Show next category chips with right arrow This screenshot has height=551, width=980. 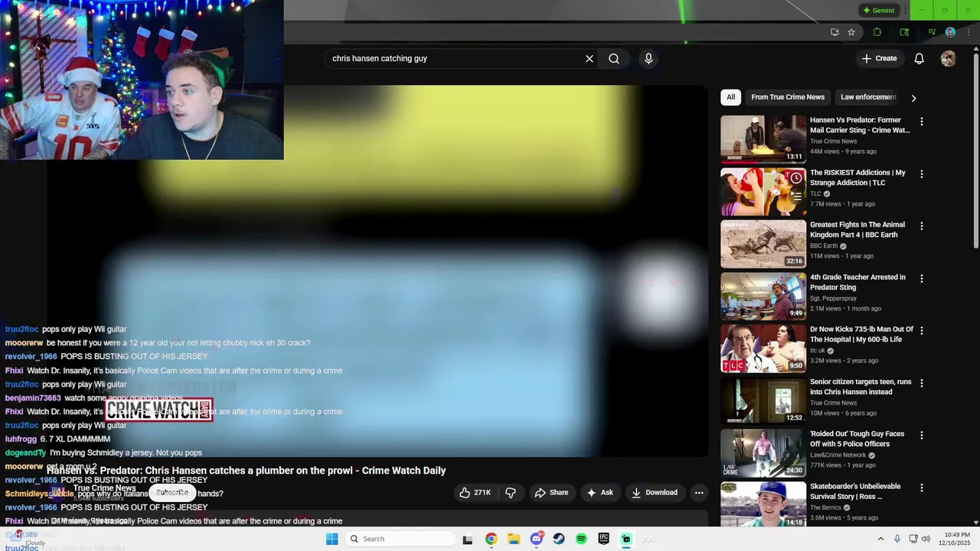click(913, 98)
